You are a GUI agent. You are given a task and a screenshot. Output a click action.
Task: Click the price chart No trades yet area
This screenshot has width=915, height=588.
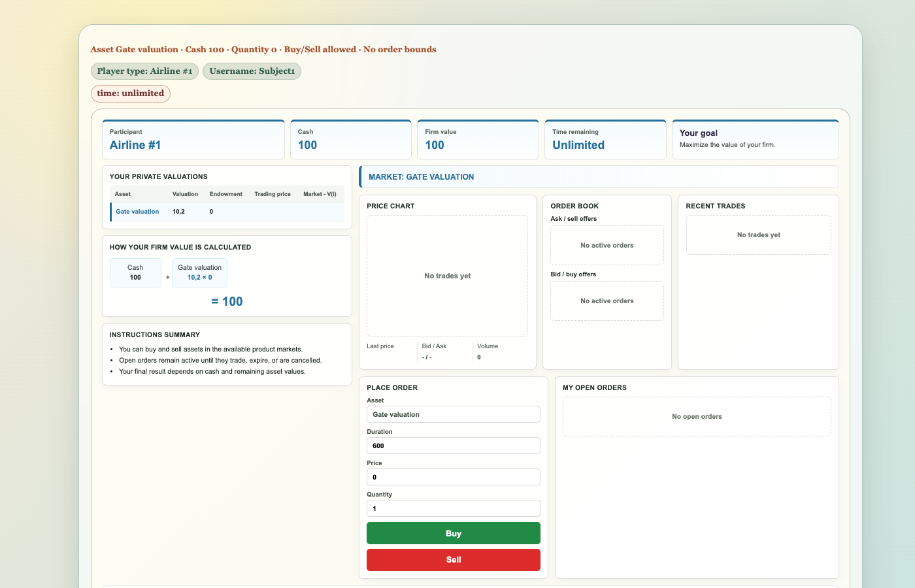[447, 276]
